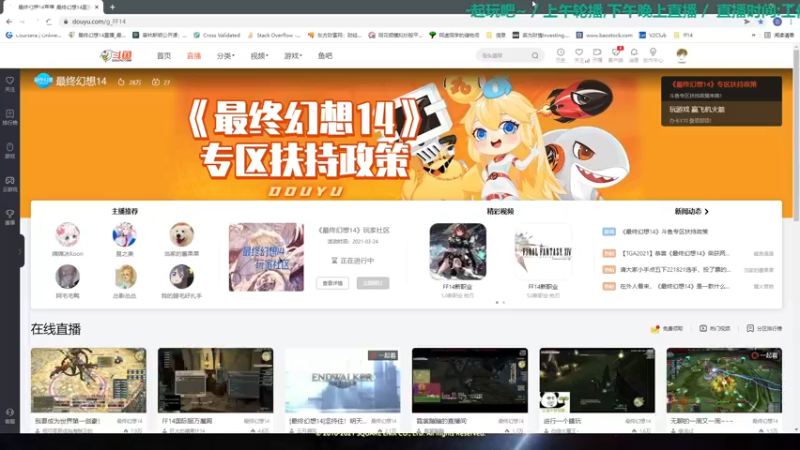
Task: Open the Douyu logo homepage link
Action: [x=116, y=56]
